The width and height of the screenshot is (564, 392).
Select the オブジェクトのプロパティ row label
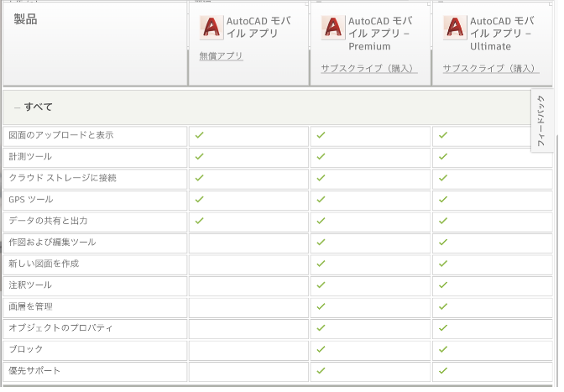[x=60, y=328]
